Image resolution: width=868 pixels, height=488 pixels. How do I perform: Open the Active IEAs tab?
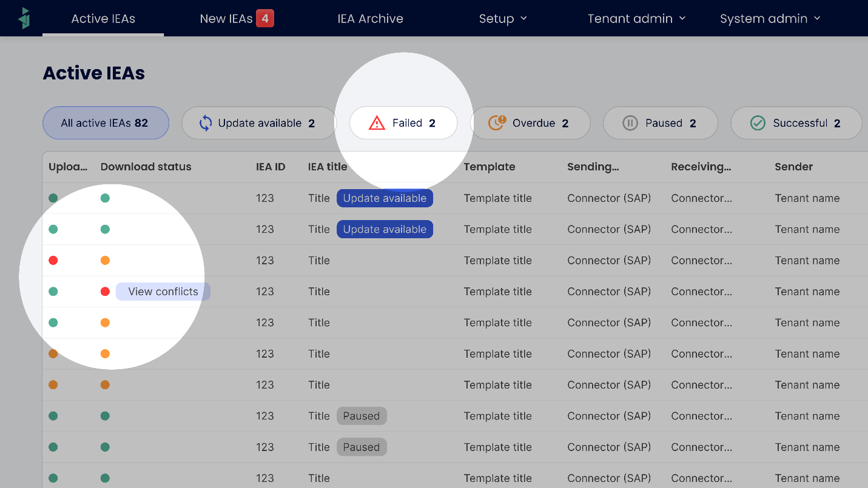pyautogui.click(x=103, y=19)
